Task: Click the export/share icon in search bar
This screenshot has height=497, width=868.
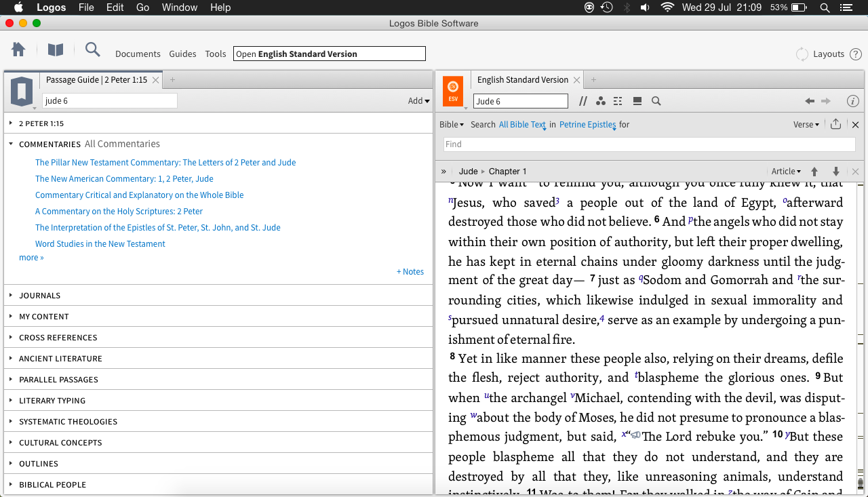Action: point(835,125)
